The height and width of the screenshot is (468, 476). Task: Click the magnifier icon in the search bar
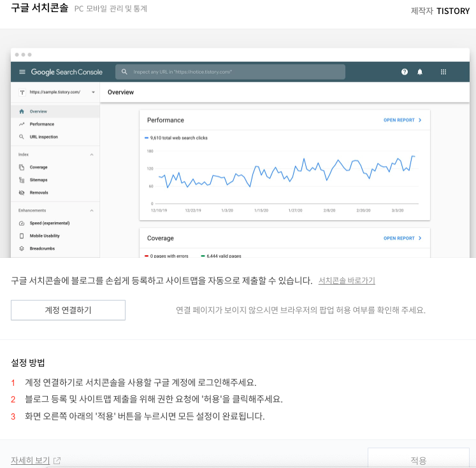tap(124, 72)
